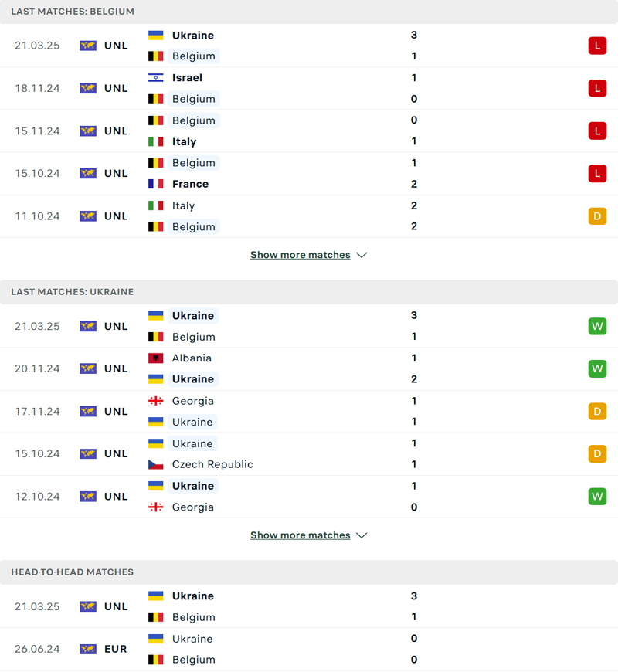Screen dimensions: 618x672
Task: Open the Belgium vs Italy 15.11.24 match
Action: tap(309, 131)
